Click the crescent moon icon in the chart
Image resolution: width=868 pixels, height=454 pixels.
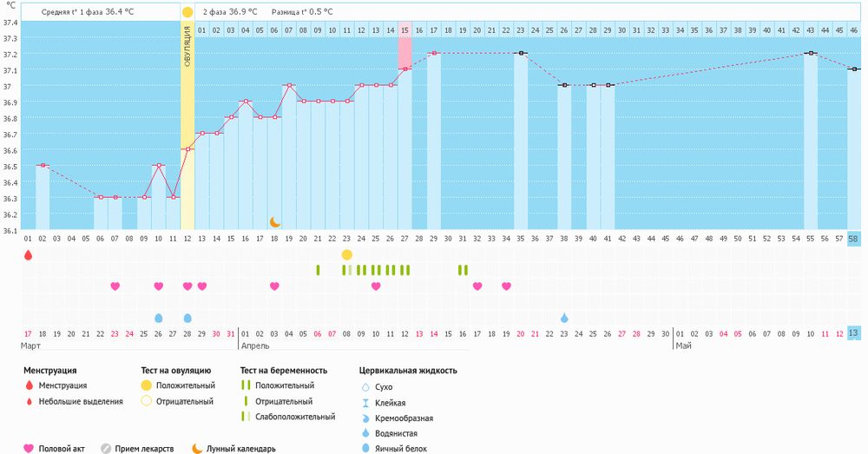point(274,222)
